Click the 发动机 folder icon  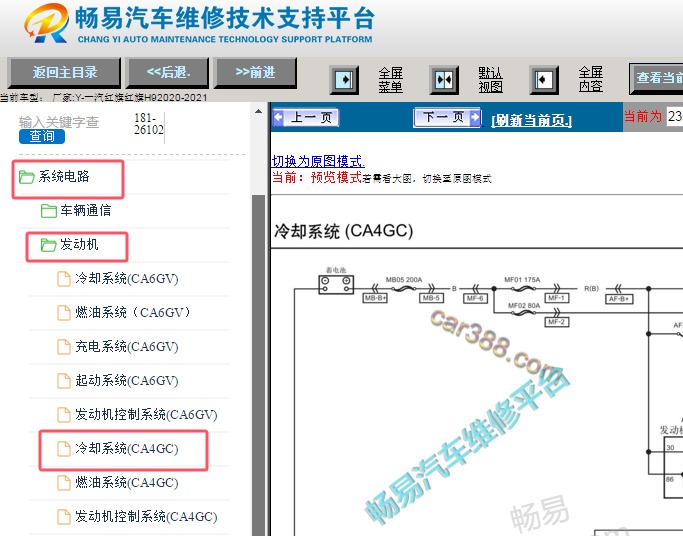tap(48, 245)
